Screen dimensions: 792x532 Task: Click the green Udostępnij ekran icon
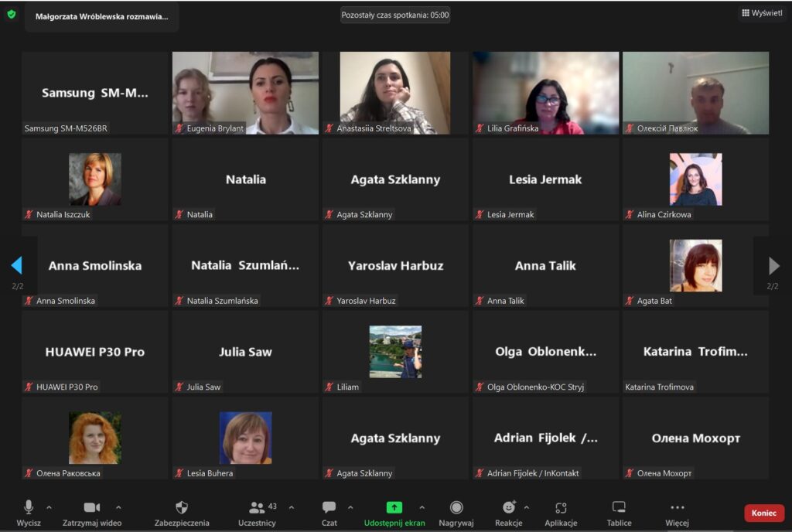click(394, 508)
